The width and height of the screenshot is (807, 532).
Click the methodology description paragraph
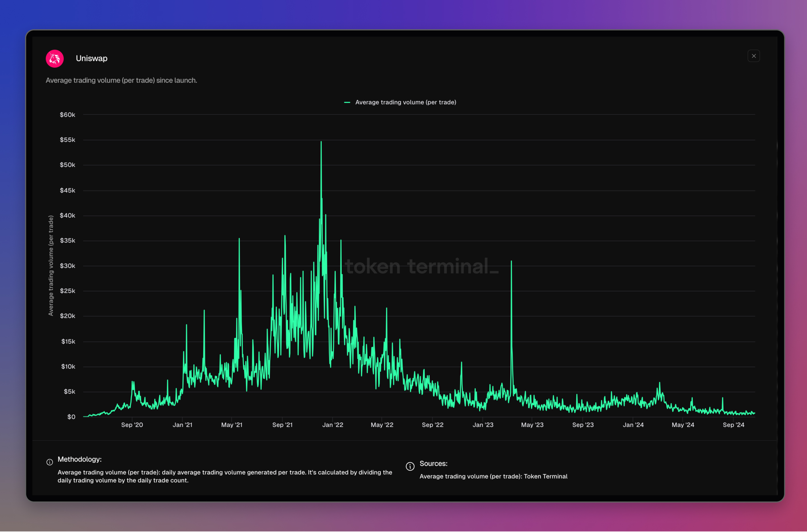225,476
